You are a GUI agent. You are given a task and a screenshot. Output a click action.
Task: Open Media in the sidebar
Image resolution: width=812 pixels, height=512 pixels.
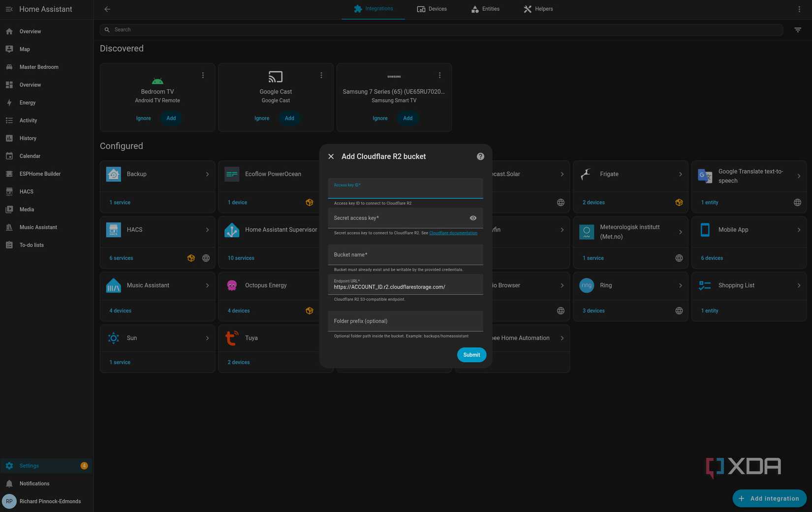pyautogui.click(x=47, y=210)
